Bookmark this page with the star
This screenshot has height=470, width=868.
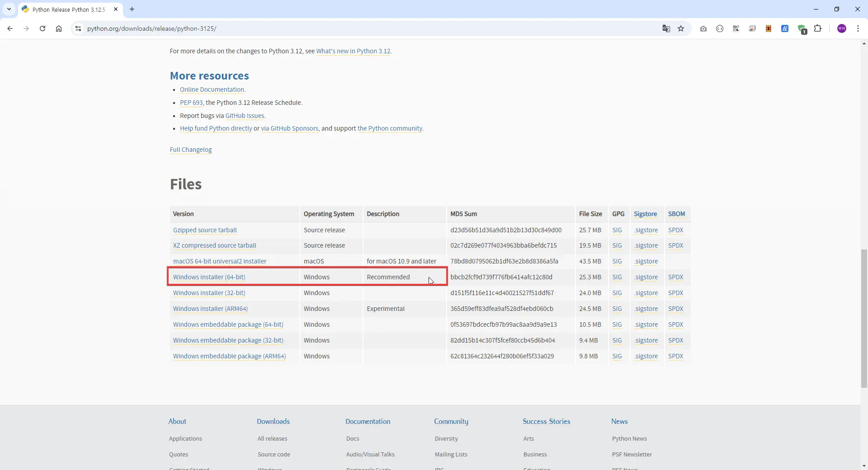tap(681, 28)
